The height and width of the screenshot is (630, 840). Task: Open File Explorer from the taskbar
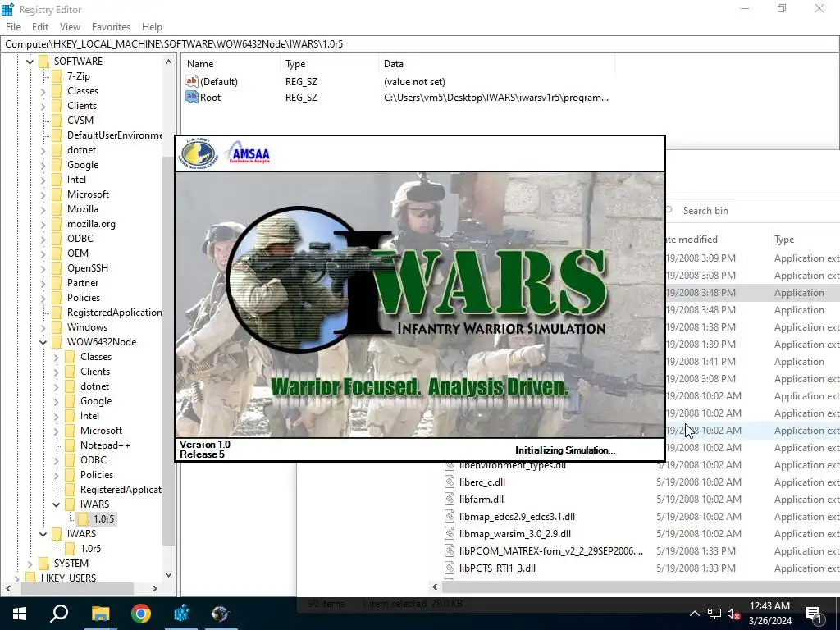[x=99, y=614]
